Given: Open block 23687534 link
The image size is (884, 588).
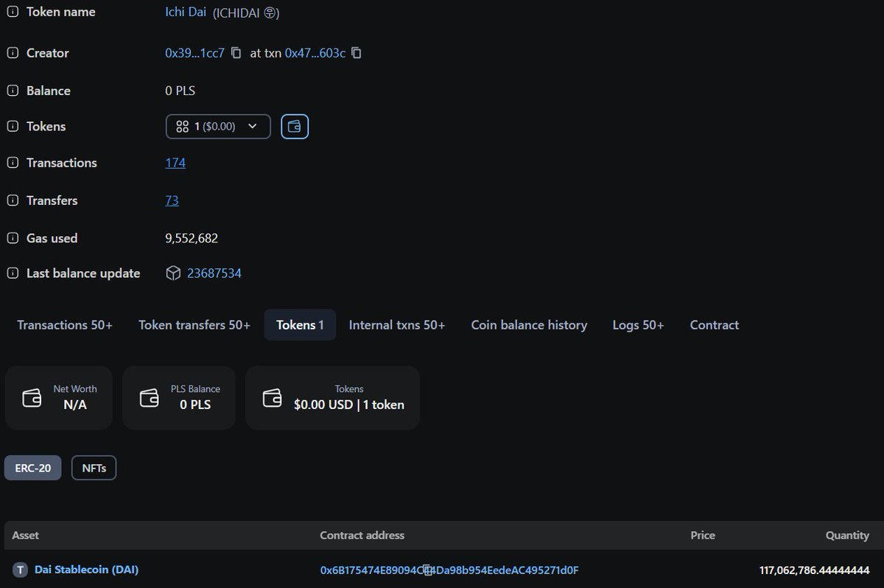Looking at the screenshot, I should (214, 273).
